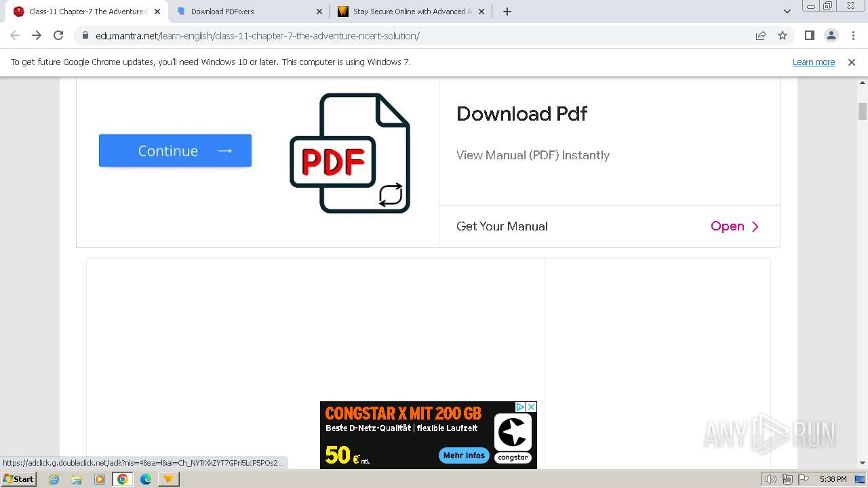Open Microsoft Edge from taskbar
The height and width of the screenshot is (488, 868).
(x=146, y=479)
